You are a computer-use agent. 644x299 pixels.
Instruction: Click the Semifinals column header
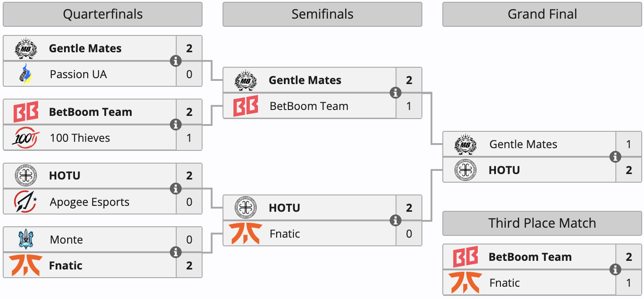322,15
